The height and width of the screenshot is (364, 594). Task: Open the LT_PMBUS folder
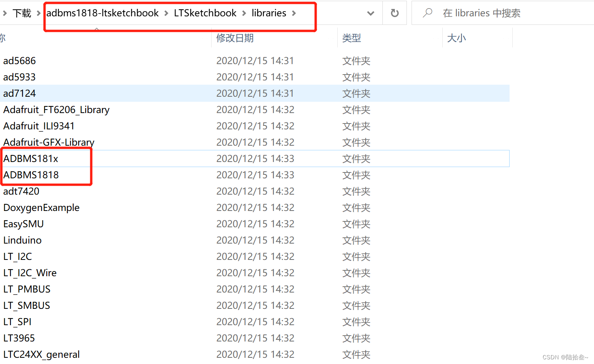(x=26, y=289)
